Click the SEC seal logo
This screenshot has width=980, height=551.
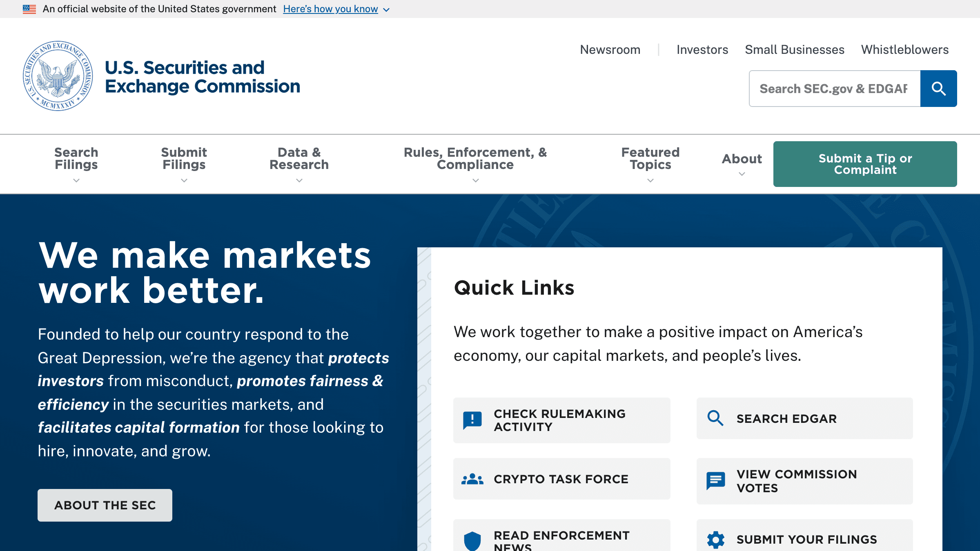point(58,76)
